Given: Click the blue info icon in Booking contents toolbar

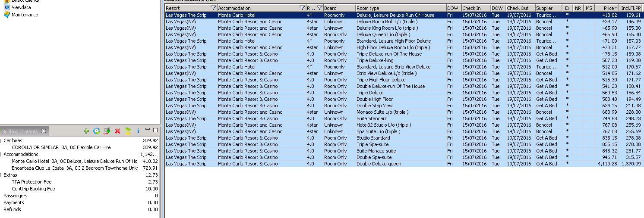Looking at the screenshot, I should pos(138,131).
